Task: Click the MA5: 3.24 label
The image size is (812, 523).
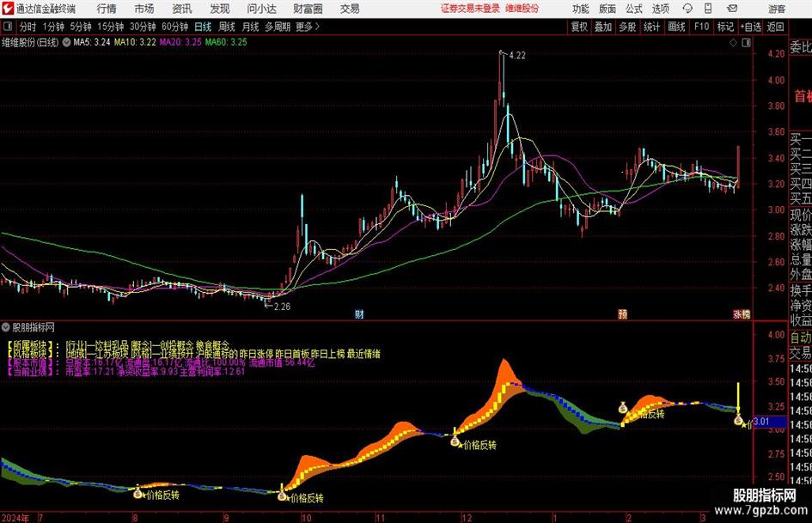Action: [92, 42]
